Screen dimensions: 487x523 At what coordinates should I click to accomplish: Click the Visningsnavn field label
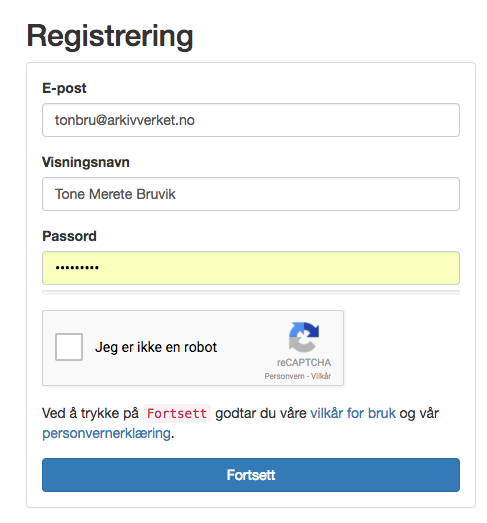(x=86, y=162)
